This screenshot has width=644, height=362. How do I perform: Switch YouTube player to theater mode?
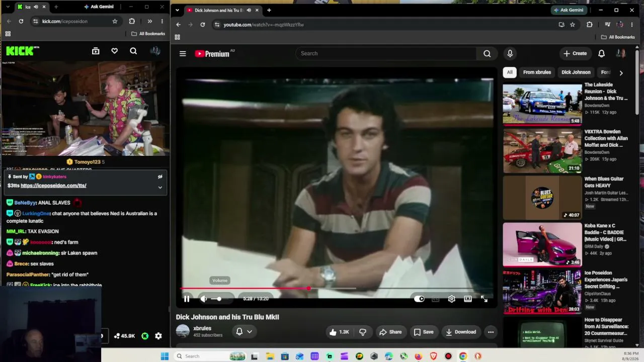[x=468, y=299]
